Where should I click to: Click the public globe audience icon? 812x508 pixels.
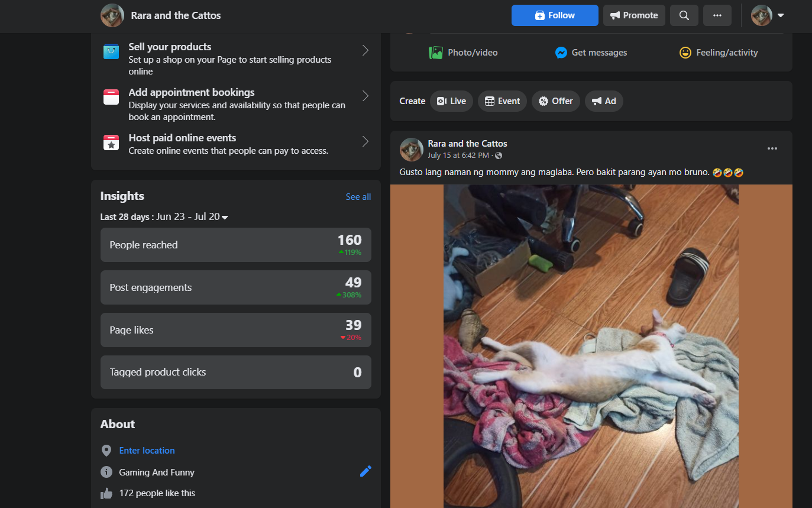[499, 156]
